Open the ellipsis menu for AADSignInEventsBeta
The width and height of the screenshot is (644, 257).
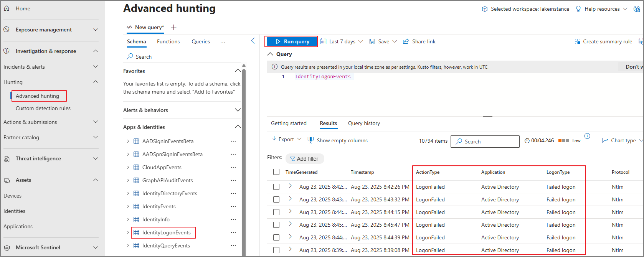coord(233,141)
